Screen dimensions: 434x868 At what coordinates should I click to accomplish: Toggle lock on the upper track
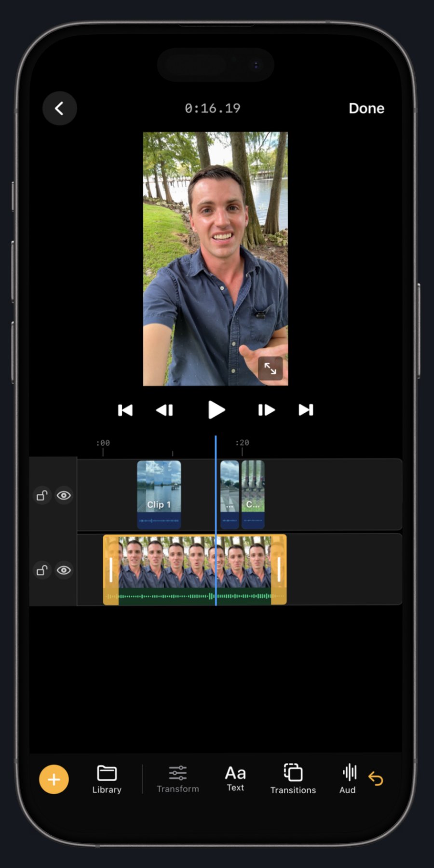click(42, 496)
